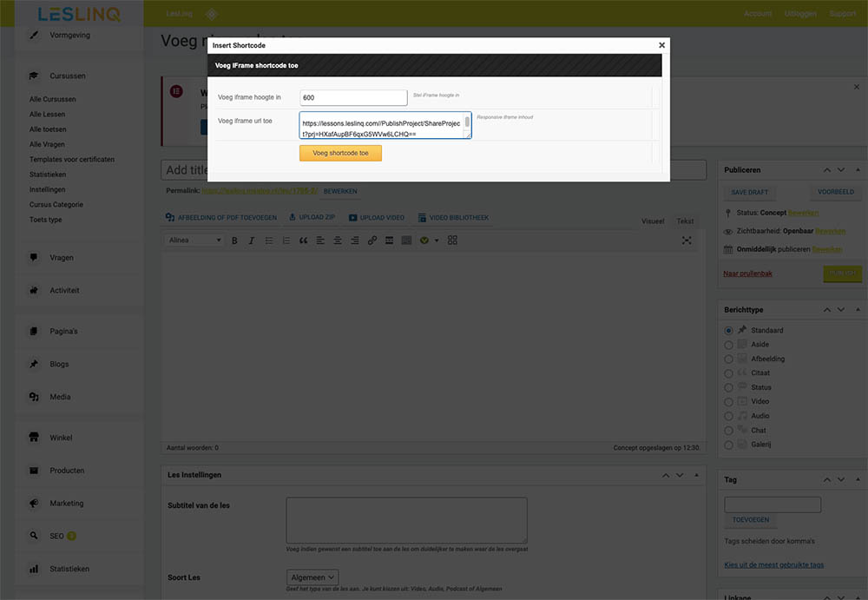Open the distraction-free fullscreen editor icon
Screen dimensions: 868x600
[687, 241]
